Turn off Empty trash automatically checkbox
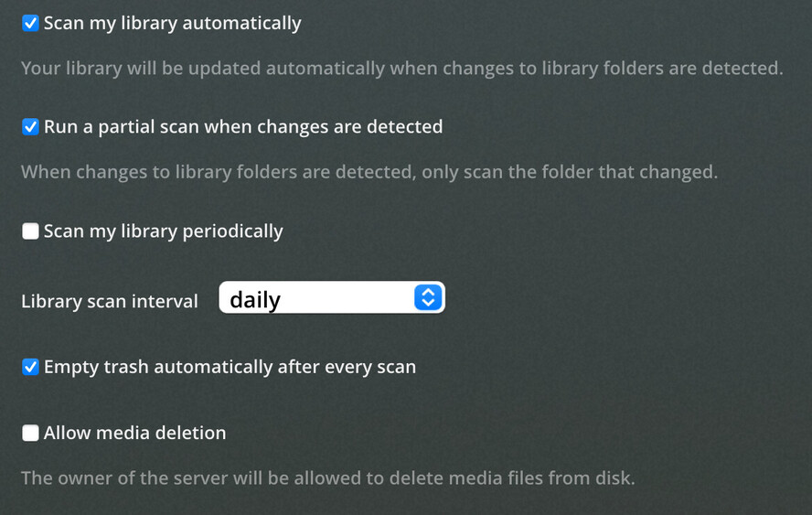The image size is (812, 515). (30, 367)
